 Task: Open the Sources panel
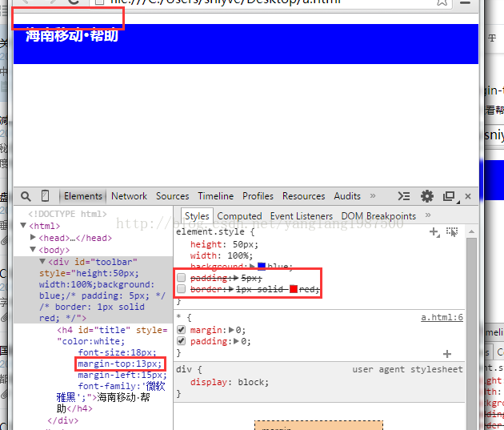tap(172, 196)
